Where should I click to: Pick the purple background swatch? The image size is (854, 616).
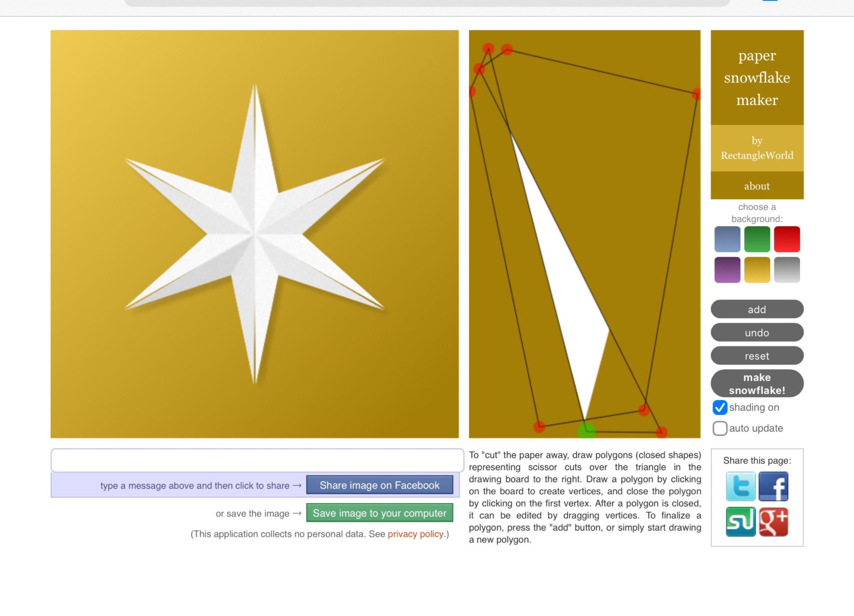point(727,270)
